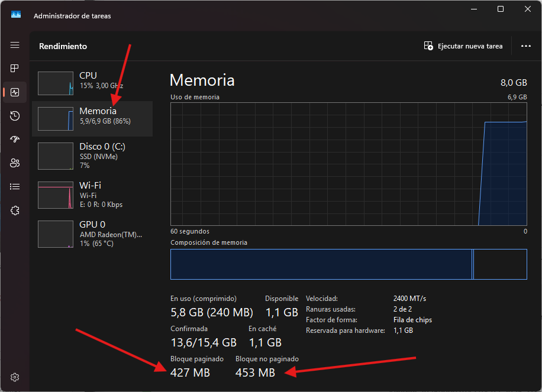The height and width of the screenshot is (392, 542).
Task: Click the Velocidad label
Action: pyautogui.click(x=322, y=299)
